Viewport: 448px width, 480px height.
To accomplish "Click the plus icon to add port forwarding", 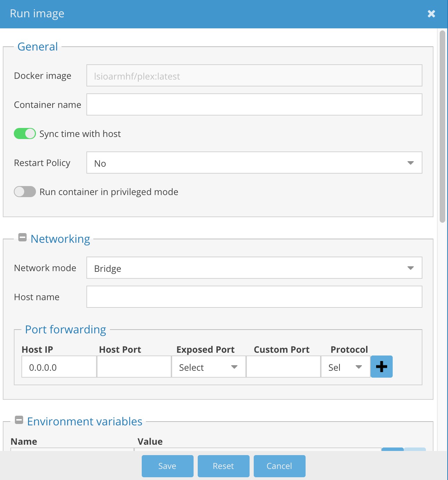I will point(382,367).
